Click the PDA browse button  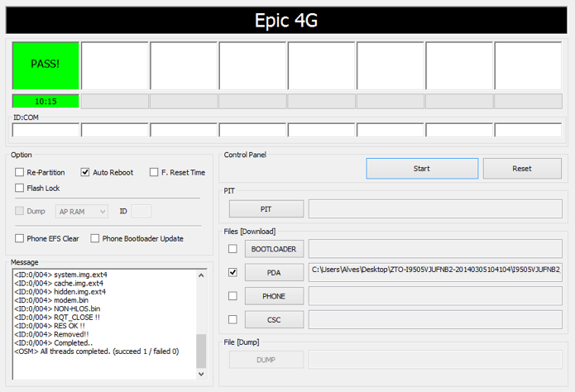(x=275, y=272)
